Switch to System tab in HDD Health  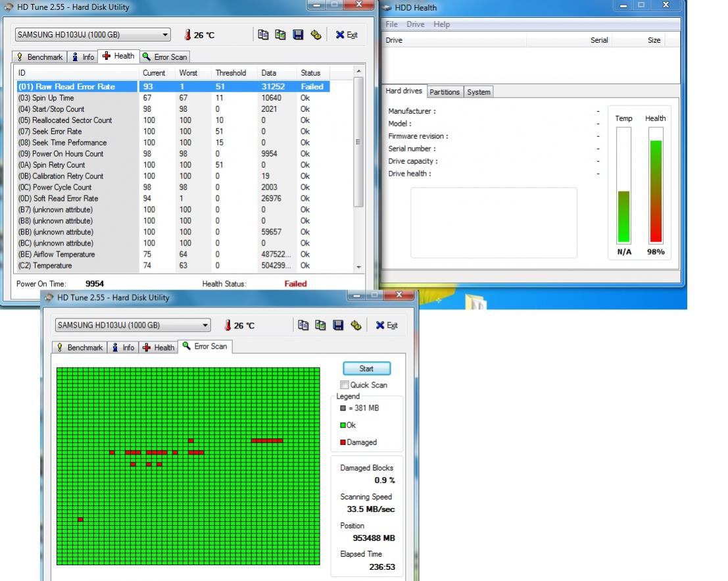click(479, 92)
